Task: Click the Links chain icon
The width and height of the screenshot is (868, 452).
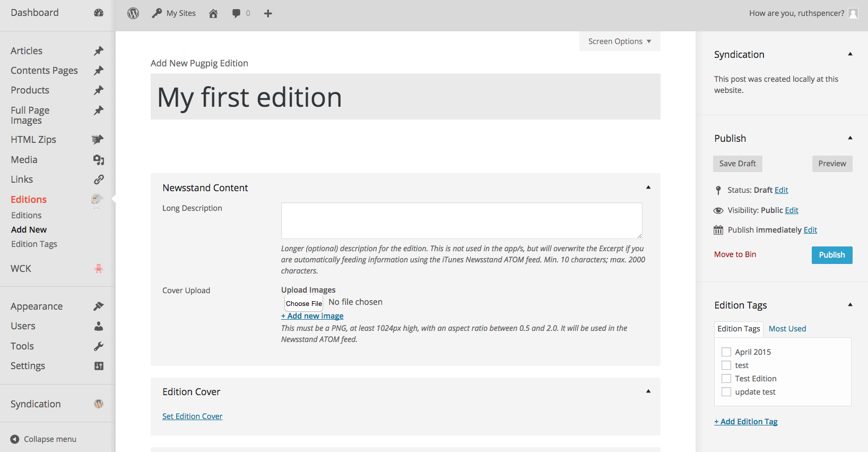Action: coord(99,180)
